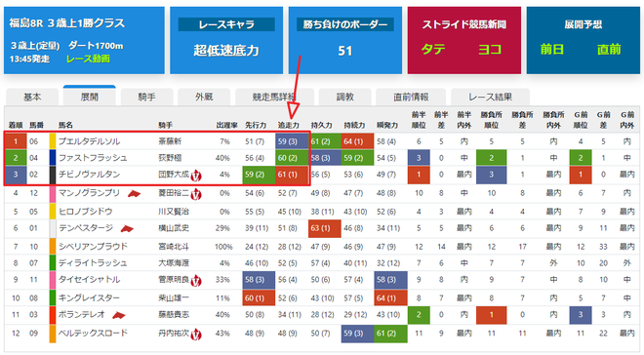Select horse name プエルタデルソル
Screen dimensions: 644x355
89,141
